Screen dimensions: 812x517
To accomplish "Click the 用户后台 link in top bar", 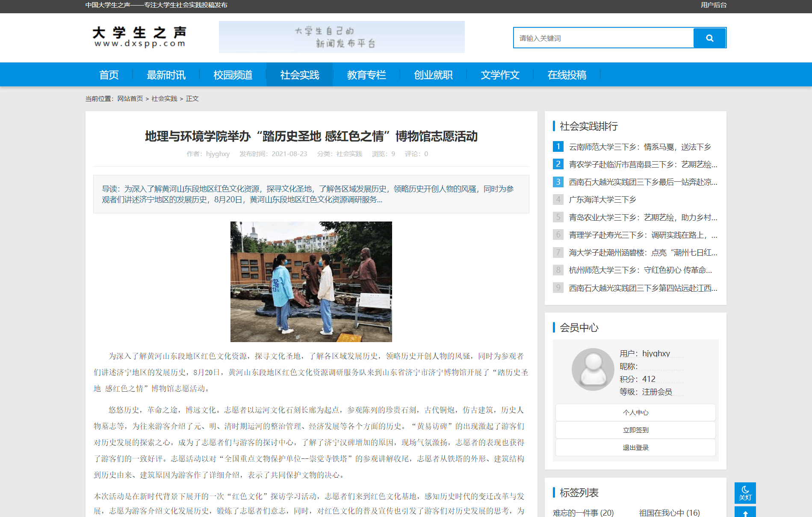I will [714, 5].
